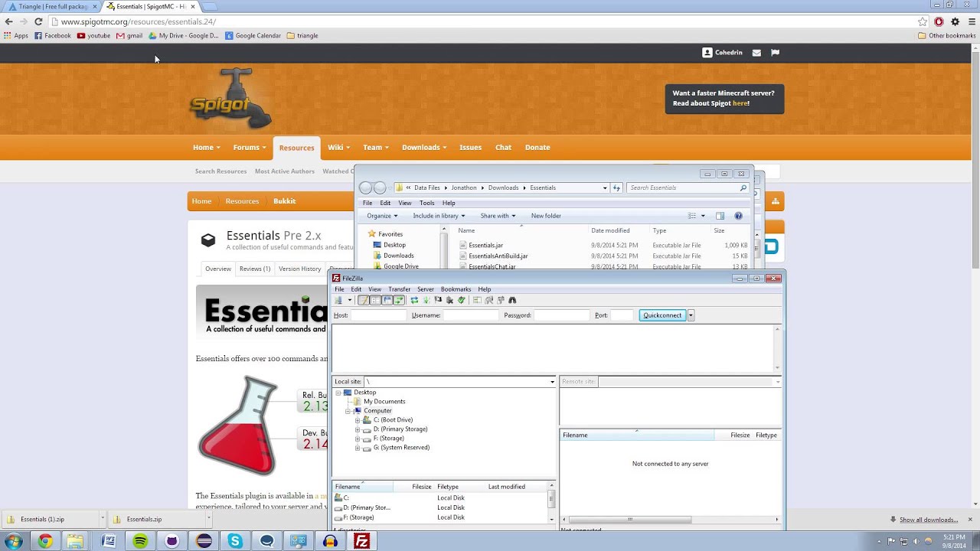Open FileZilla Site Manager icon
Image resolution: width=980 pixels, height=551 pixels.
(x=338, y=300)
